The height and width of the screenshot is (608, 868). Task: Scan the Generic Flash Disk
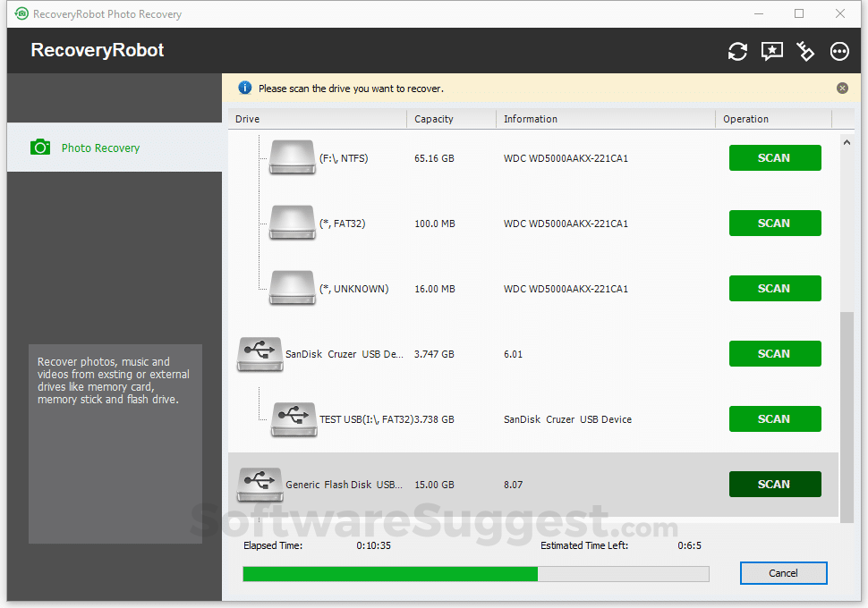(x=775, y=484)
